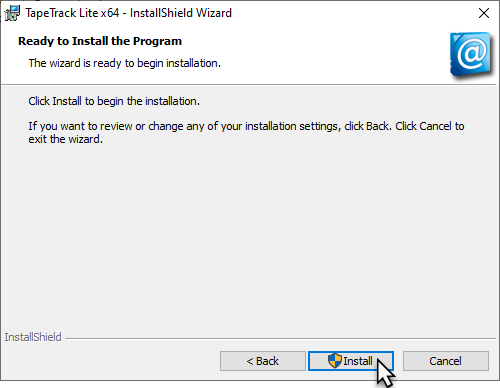The height and width of the screenshot is (388, 500).
Task: Open the installer icon system menu
Action: pyautogui.click(x=12, y=13)
